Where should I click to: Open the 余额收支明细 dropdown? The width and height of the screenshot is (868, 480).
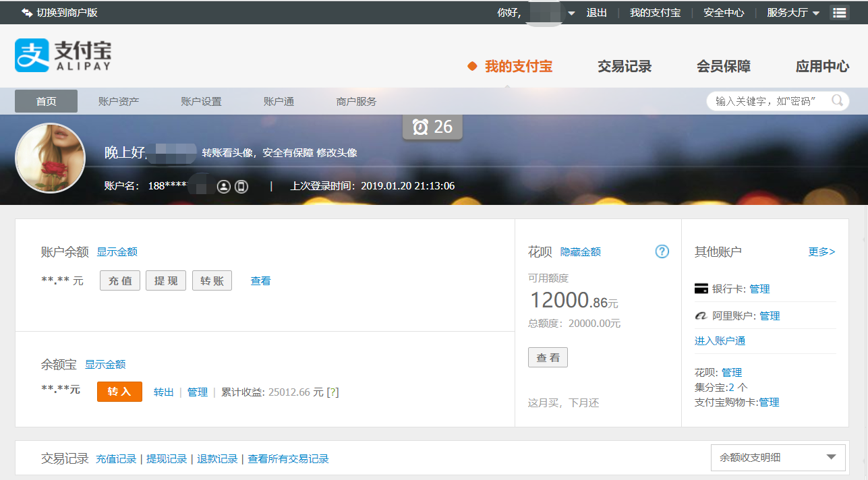(x=778, y=457)
